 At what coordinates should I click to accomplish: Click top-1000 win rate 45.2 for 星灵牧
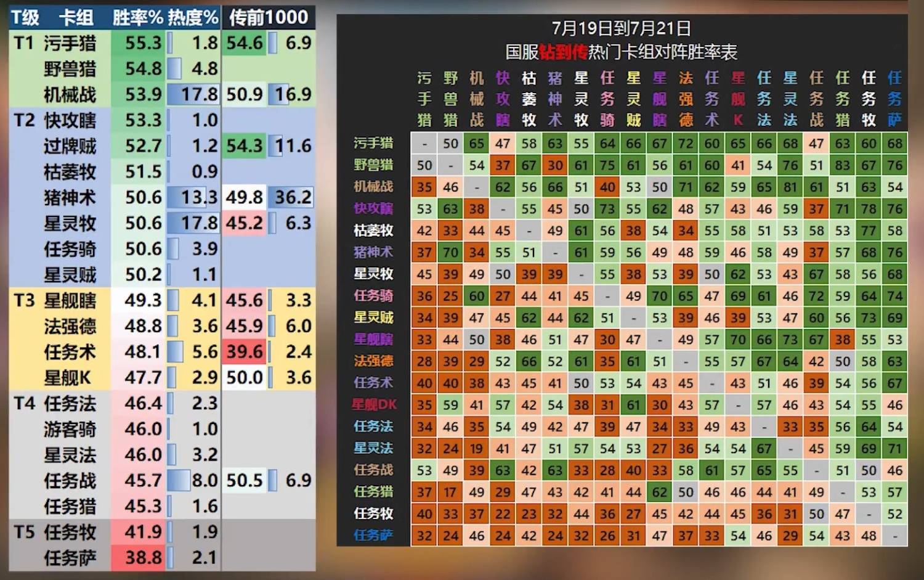coord(245,223)
